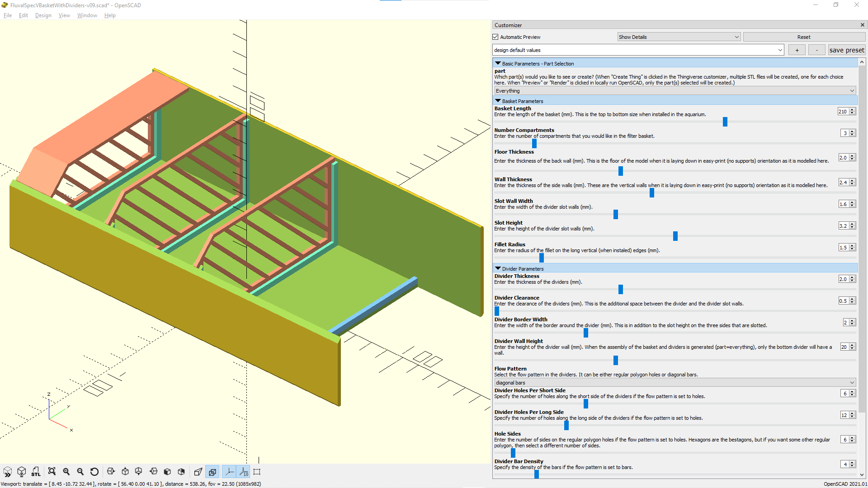
Task: Collapse the Basket Parameters section
Action: [x=498, y=101]
